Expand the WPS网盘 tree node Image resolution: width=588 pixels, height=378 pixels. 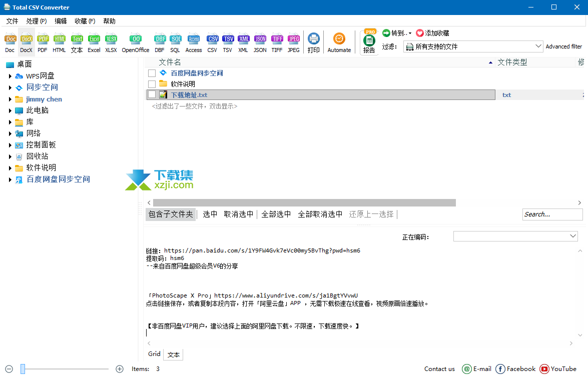coord(10,76)
